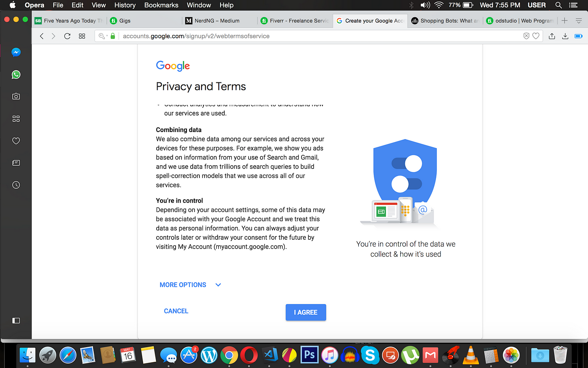This screenshot has width=588, height=368.
Task: Open Finder from the dock
Action: click(28, 355)
